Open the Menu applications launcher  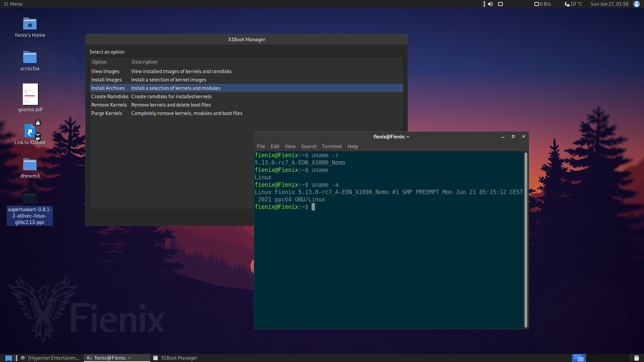(13, 4)
